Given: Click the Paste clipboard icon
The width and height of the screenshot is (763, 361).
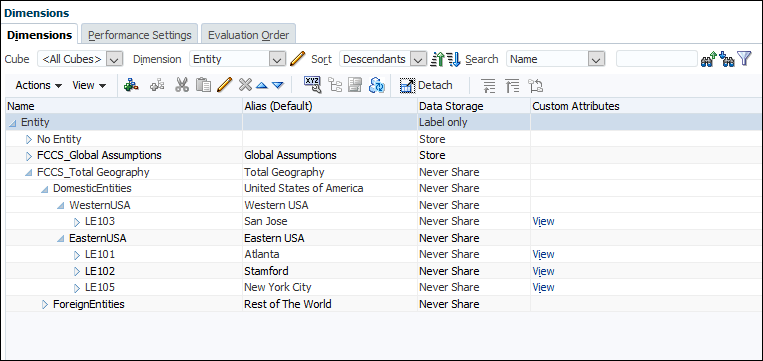Looking at the screenshot, I should click(x=203, y=85).
